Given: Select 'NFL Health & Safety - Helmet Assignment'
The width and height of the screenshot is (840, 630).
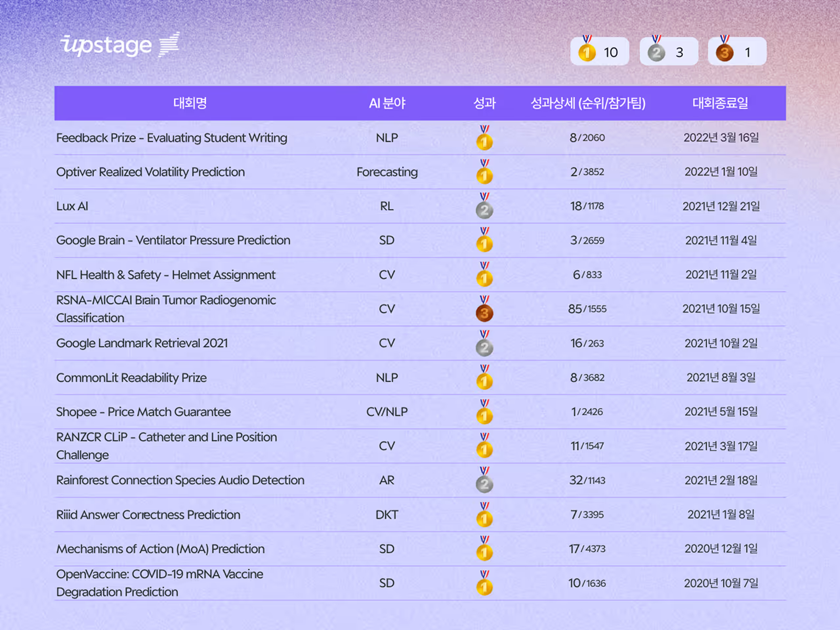Looking at the screenshot, I should (x=166, y=275).
